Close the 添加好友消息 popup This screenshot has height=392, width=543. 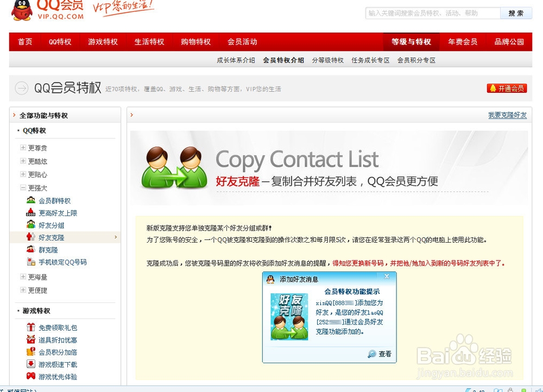point(387,276)
